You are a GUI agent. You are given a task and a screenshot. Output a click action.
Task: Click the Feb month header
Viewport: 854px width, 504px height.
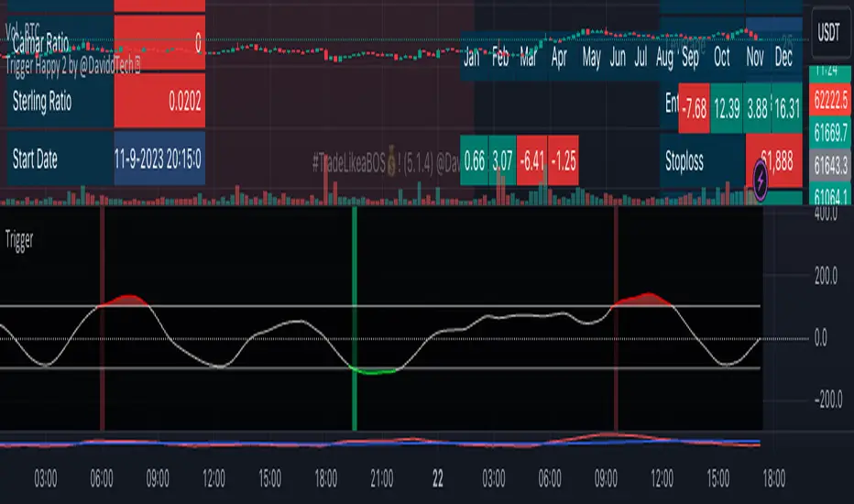tap(500, 57)
